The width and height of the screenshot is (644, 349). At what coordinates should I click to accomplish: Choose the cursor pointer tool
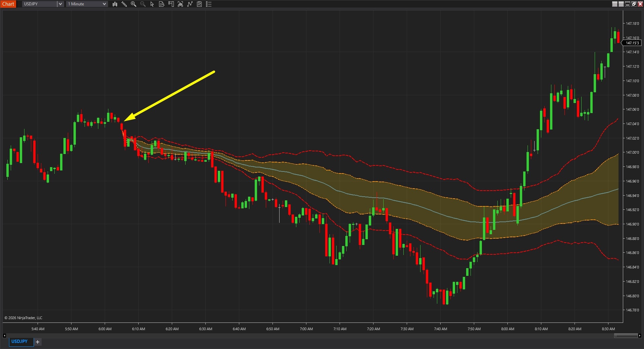point(152,4)
